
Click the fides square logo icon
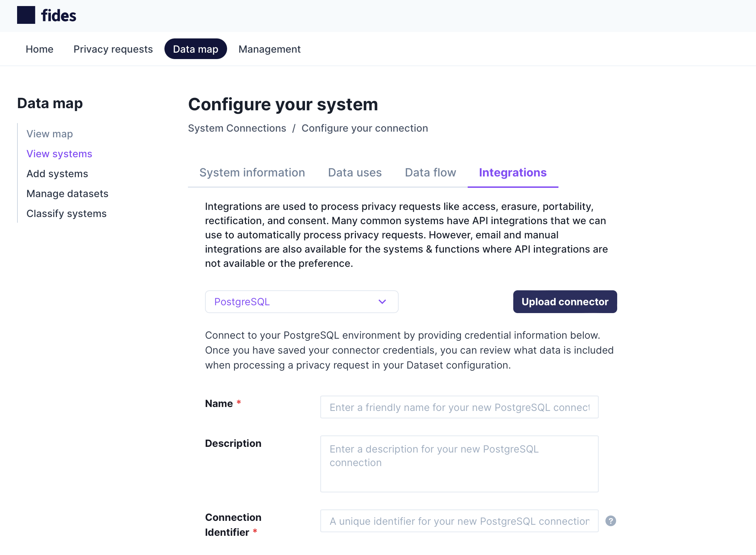26,15
